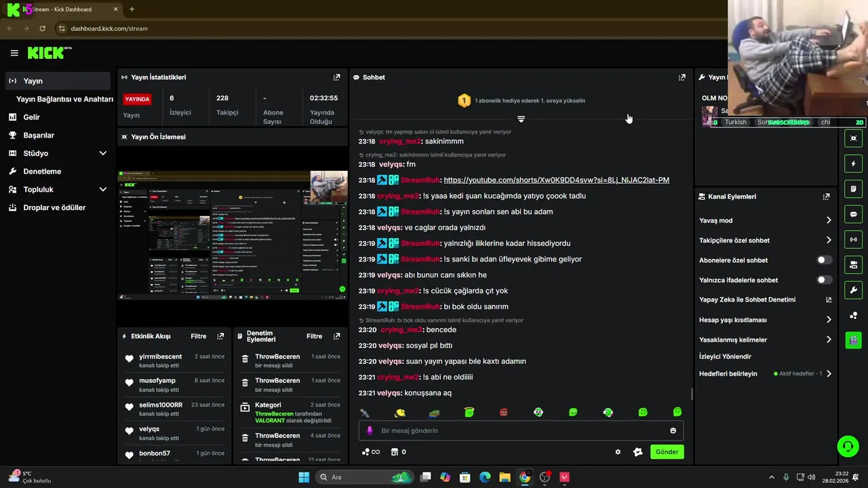
Task: Click the taskbar Ara search box
Action: pyautogui.click(x=365, y=477)
